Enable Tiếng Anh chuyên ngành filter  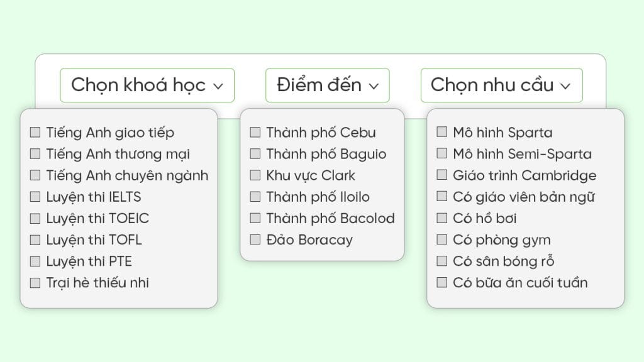pyautogui.click(x=35, y=175)
